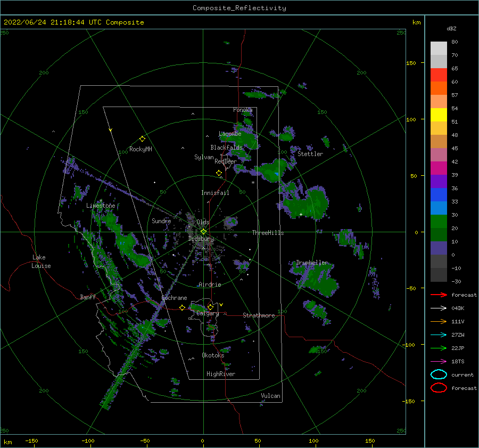
Task: Click the yellow diamond marker near RockyMH
Action: click(x=142, y=139)
